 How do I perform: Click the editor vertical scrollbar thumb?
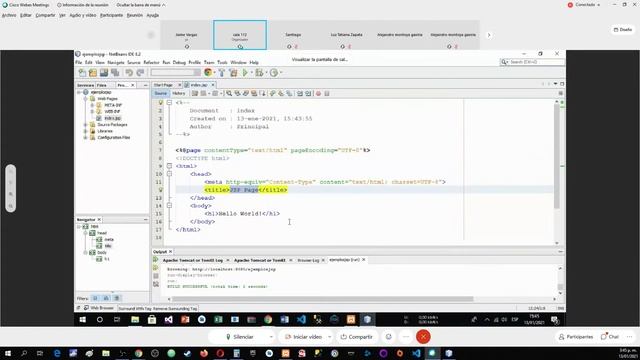coord(557,157)
